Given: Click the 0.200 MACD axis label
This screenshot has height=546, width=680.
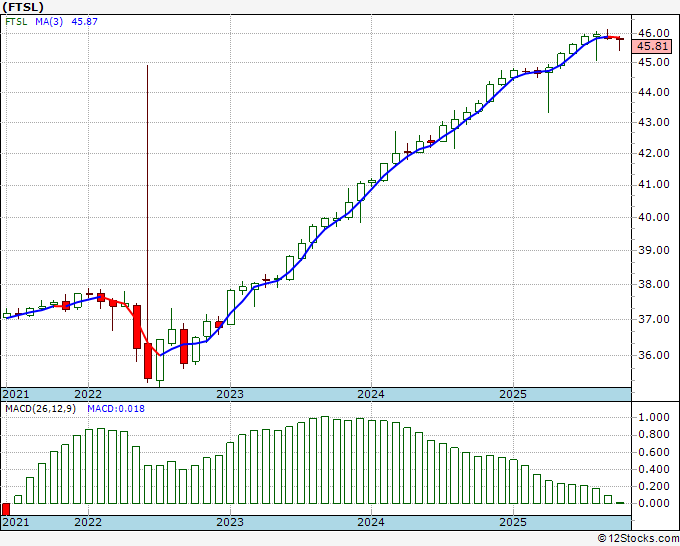Looking at the screenshot, I should [x=654, y=486].
